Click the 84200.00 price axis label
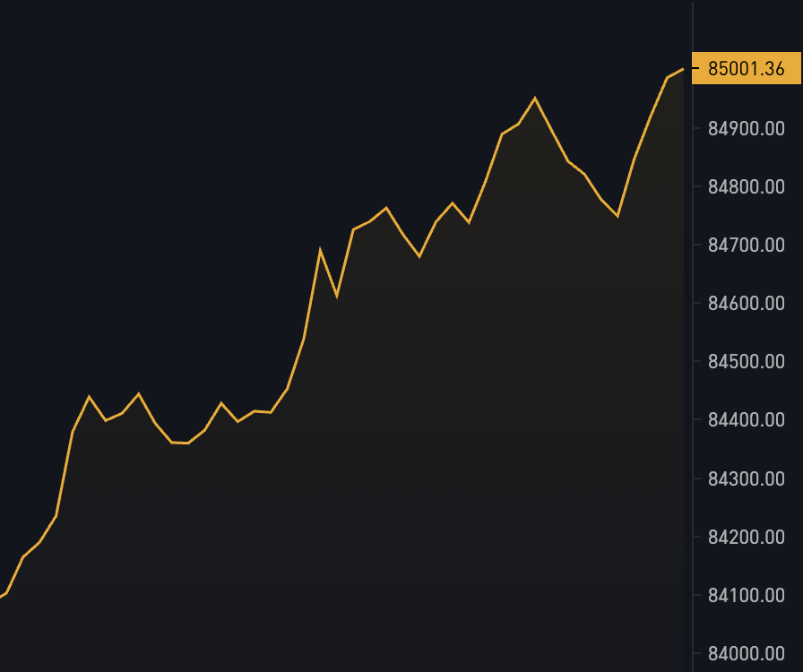 pyautogui.click(x=747, y=537)
